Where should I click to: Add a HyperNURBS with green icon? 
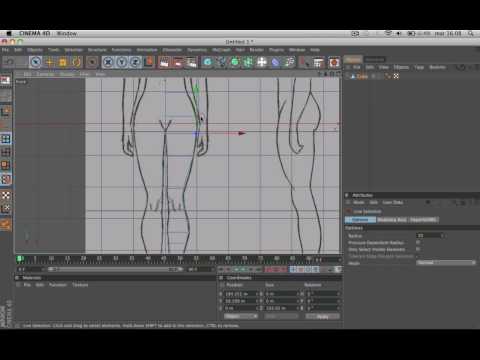point(235,62)
